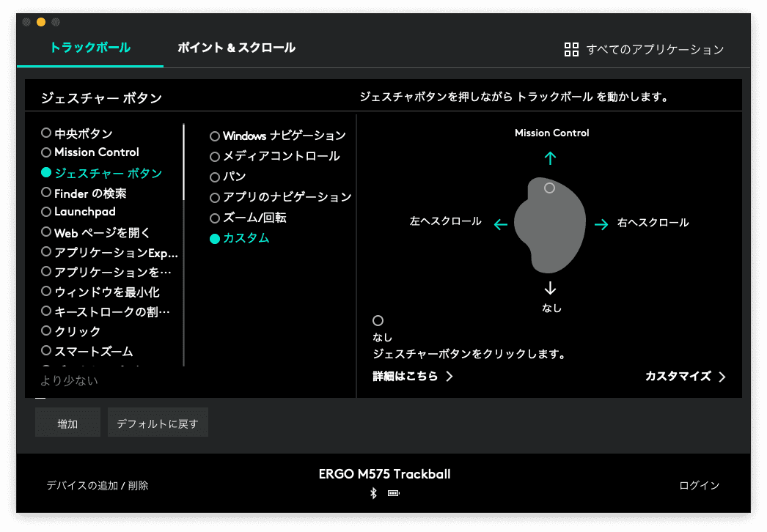Click the Bluetooth connection icon

tap(373, 493)
